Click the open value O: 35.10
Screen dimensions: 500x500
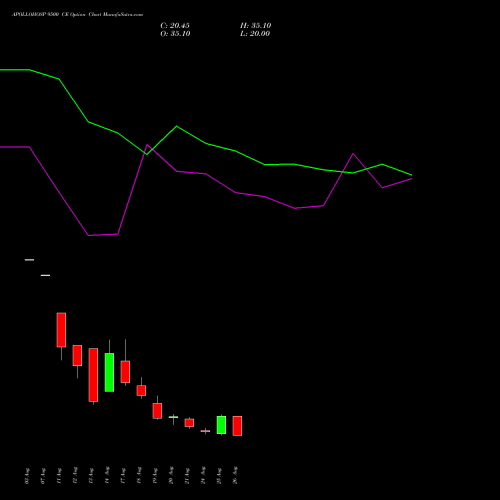pyautogui.click(x=175, y=34)
